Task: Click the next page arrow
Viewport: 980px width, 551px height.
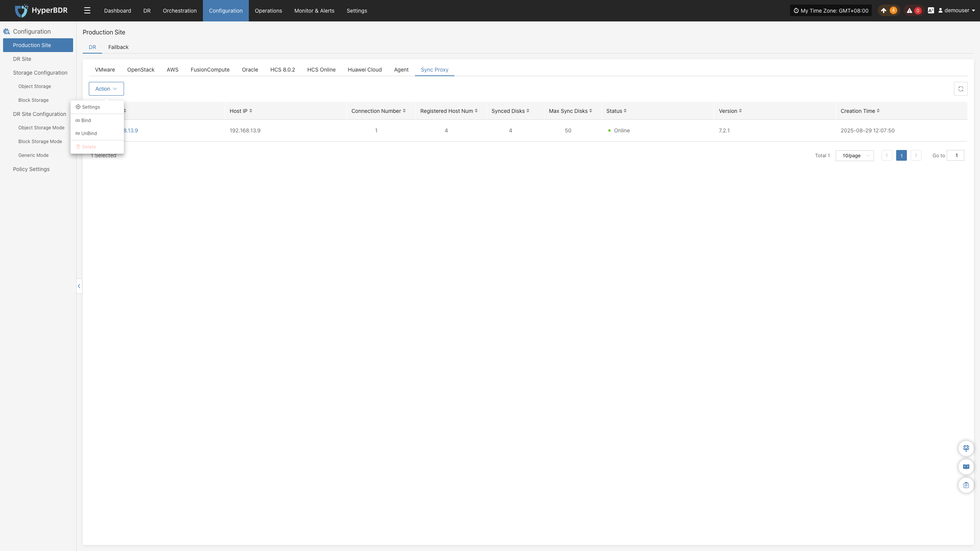Action: [916, 155]
